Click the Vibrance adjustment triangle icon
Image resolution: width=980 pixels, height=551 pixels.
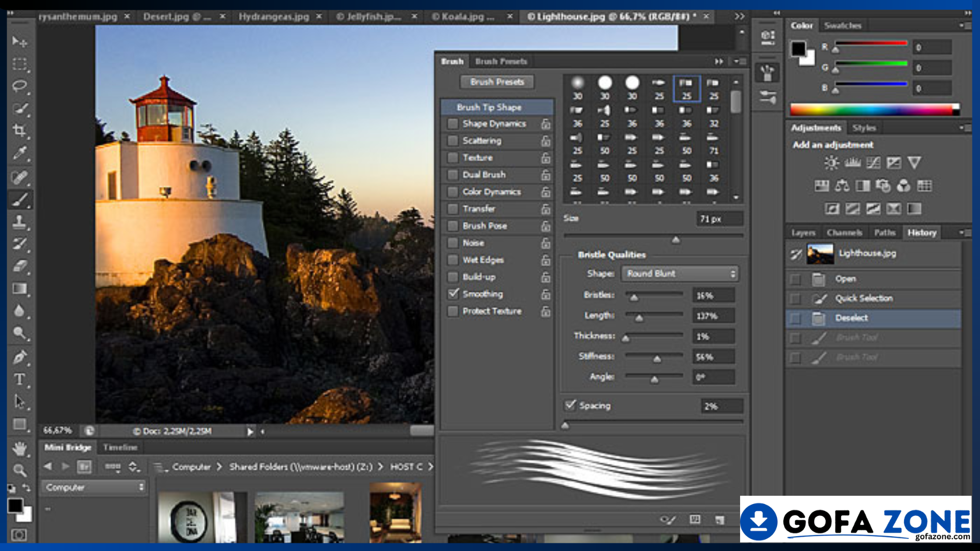pos(914,163)
